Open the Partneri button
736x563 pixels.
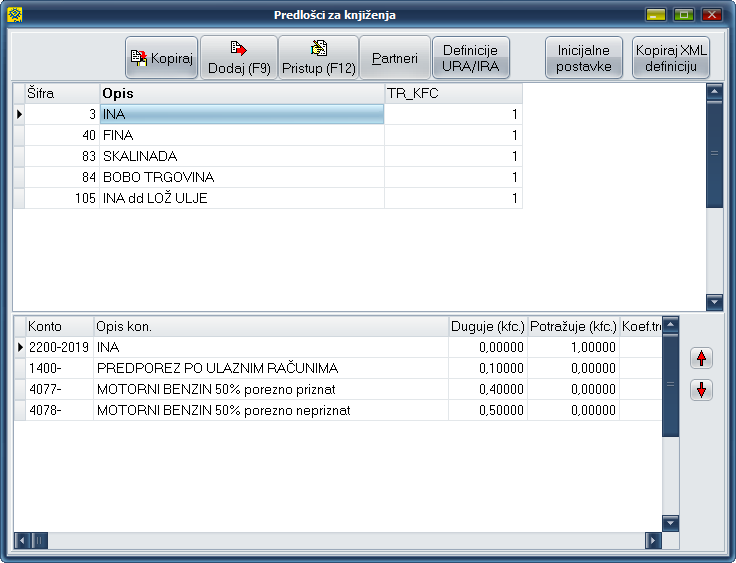pyautogui.click(x=394, y=58)
